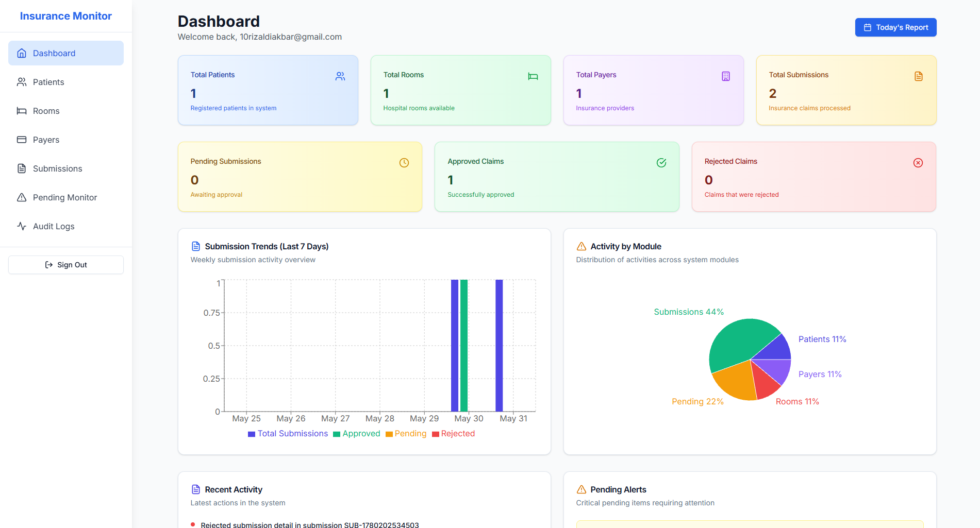
Task: Click the red Rejected legend swatch
Action: pyautogui.click(x=436, y=434)
